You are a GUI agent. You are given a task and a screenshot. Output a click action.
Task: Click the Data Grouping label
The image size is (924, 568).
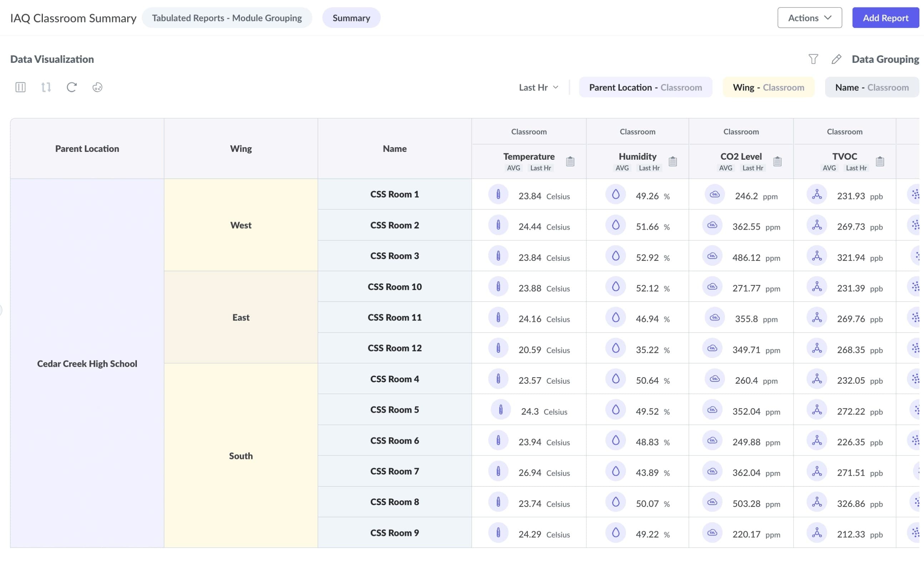885,59
